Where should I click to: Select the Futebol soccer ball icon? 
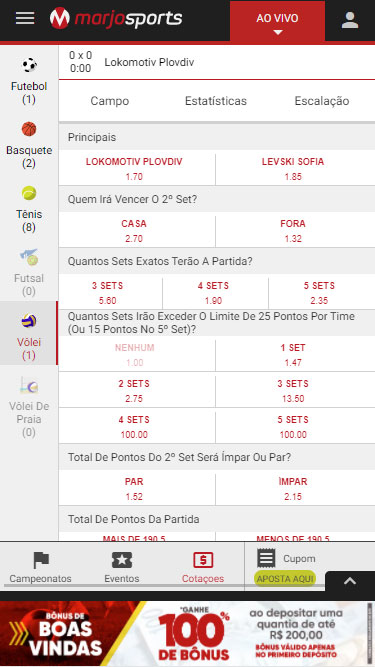(x=29, y=65)
